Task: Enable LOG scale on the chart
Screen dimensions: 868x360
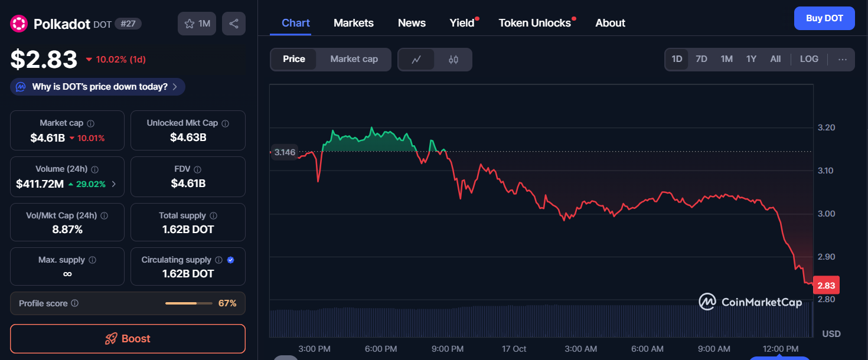Action: coord(809,59)
